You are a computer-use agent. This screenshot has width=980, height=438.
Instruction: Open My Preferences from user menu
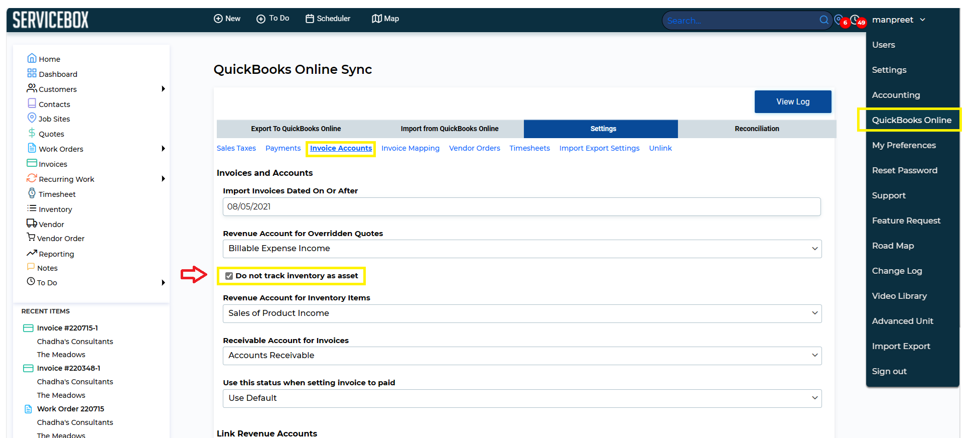click(904, 145)
